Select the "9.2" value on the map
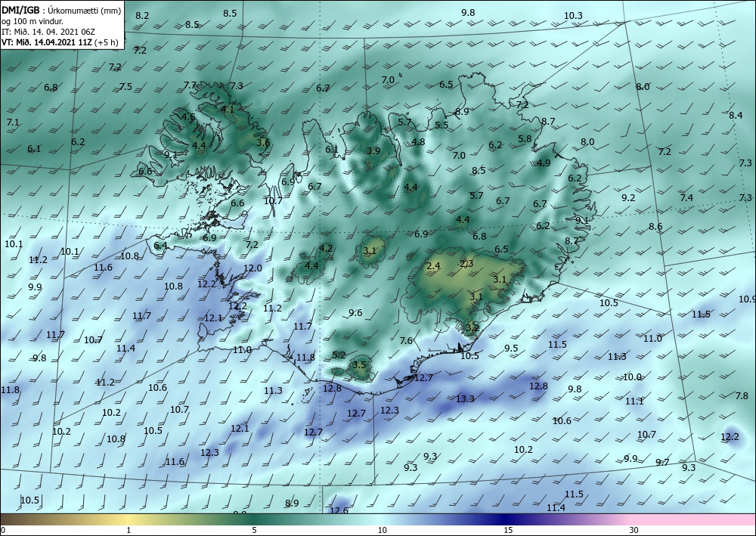 628,197
